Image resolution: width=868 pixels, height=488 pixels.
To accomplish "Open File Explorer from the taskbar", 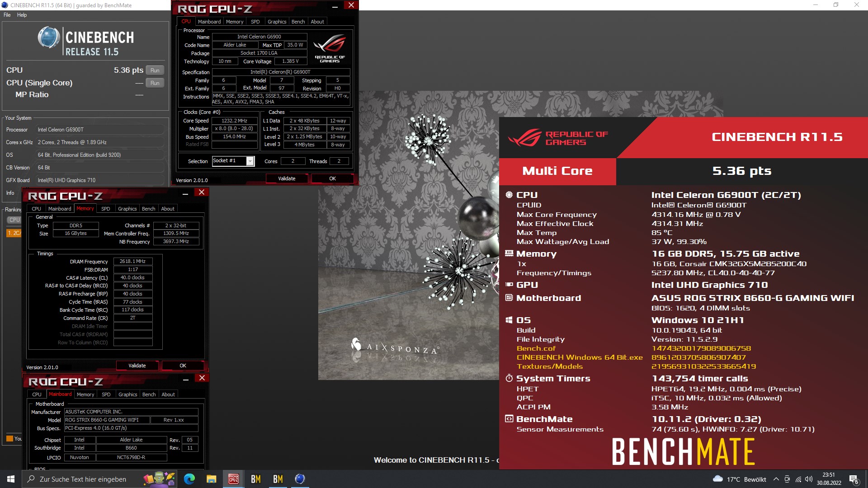I will [211, 479].
